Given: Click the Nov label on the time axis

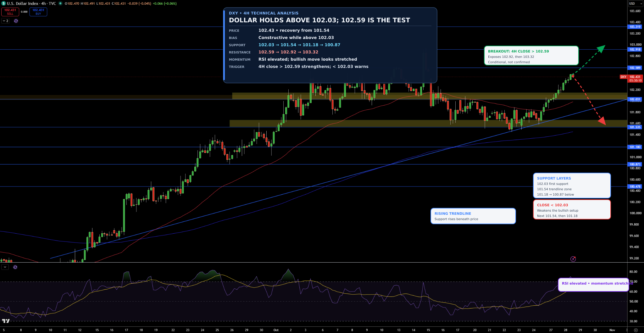Looking at the screenshot, I should (x=612, y=330).
